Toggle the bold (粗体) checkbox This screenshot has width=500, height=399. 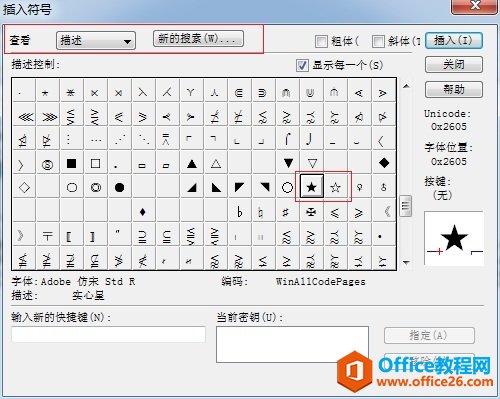click(321, 41)
